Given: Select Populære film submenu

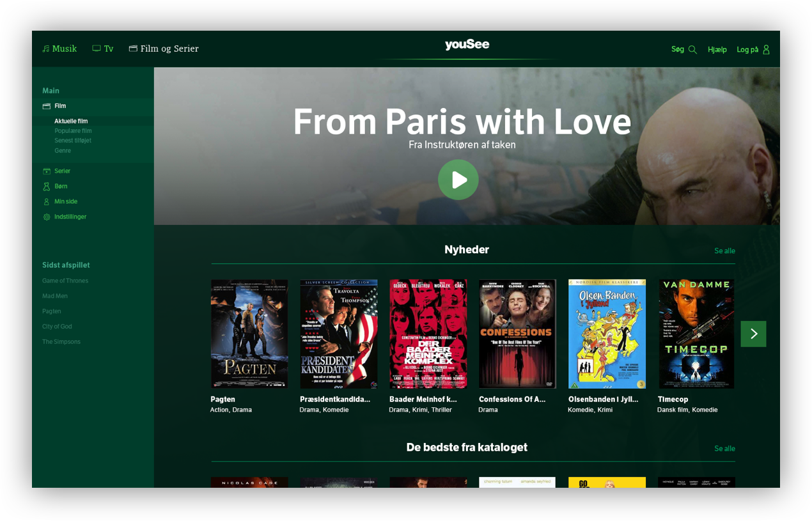Looking at the screenshot, I should (x=73, y=130).
